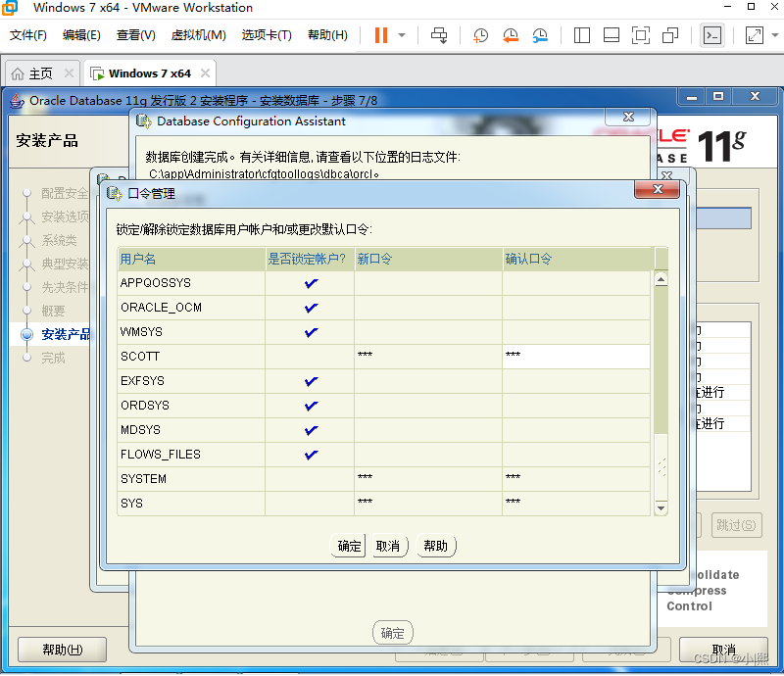The height and width of the screenshot is (676, 784).
Task: Click the FLOWS_FILES user name cell
Action: point(191,455)
